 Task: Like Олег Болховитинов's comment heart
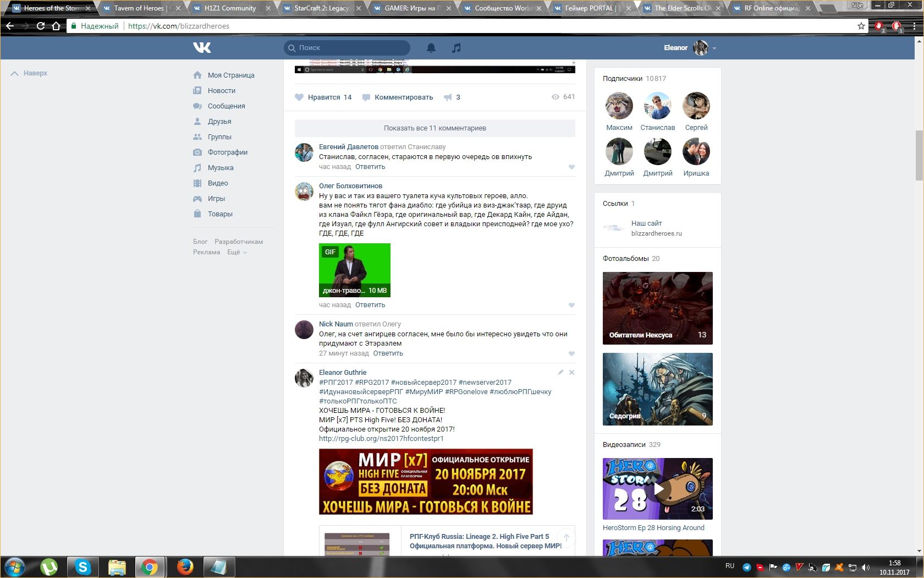pos(571,305)
